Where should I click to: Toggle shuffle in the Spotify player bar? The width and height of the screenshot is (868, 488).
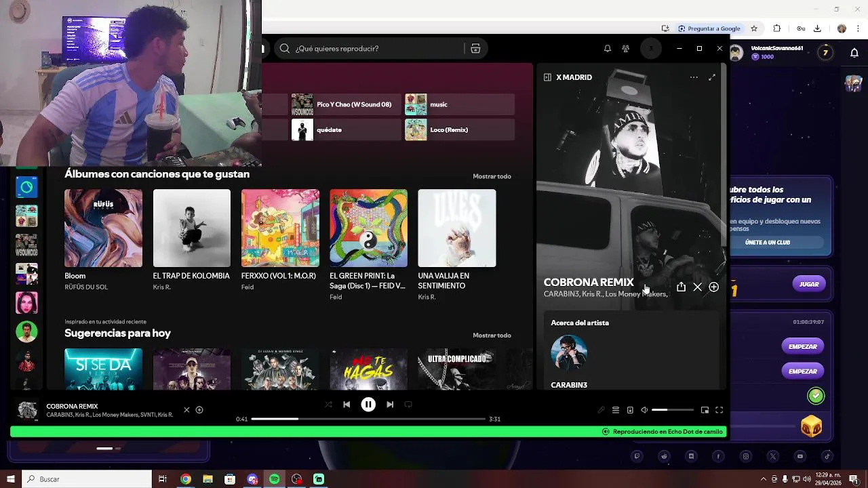[328, 405]
